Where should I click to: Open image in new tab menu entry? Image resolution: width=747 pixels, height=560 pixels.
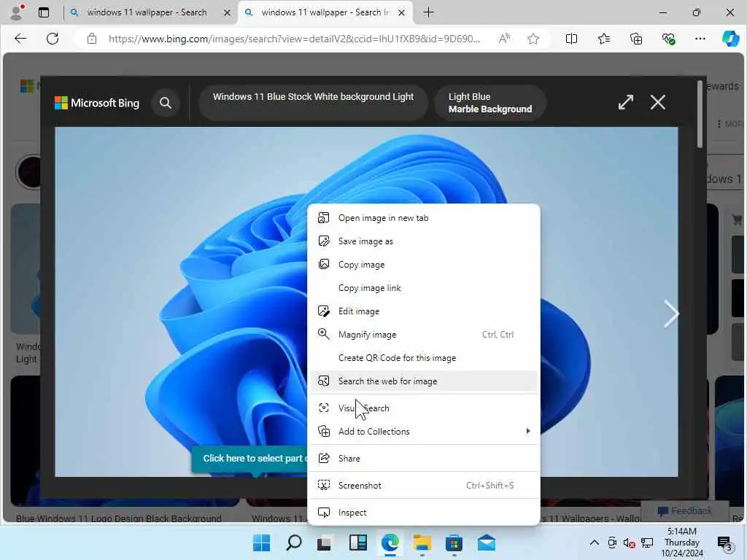(424, 217)
